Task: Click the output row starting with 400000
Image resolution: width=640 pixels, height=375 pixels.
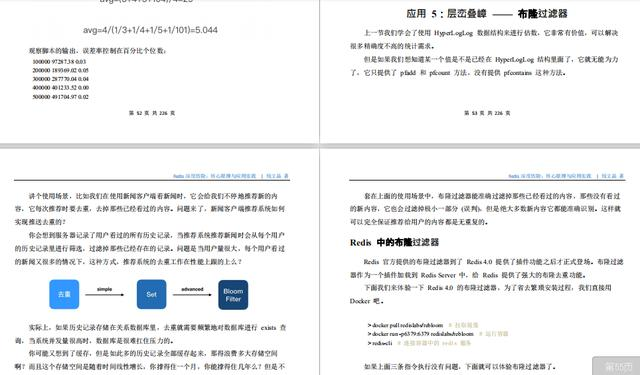Action: pyautogui.click(x=60, y=88)
